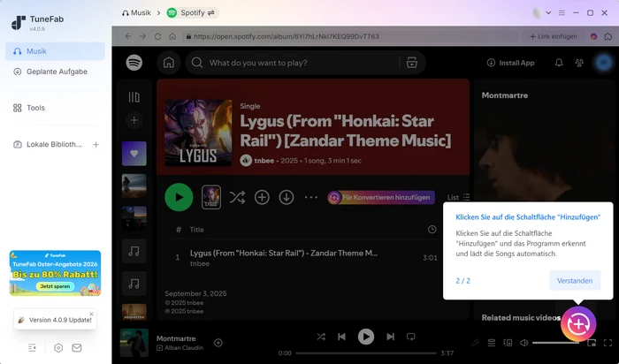The height and width of the screenshot is (364, 619).
Task: Click the floating add-to-convert button
Action: 578,323
